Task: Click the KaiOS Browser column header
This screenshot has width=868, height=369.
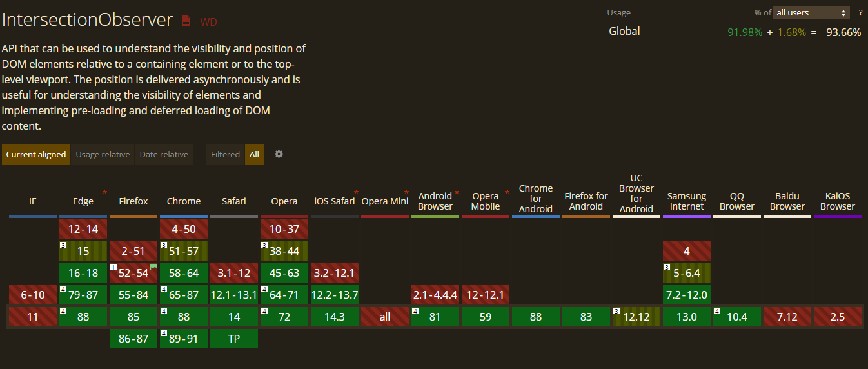Action: 838,201
